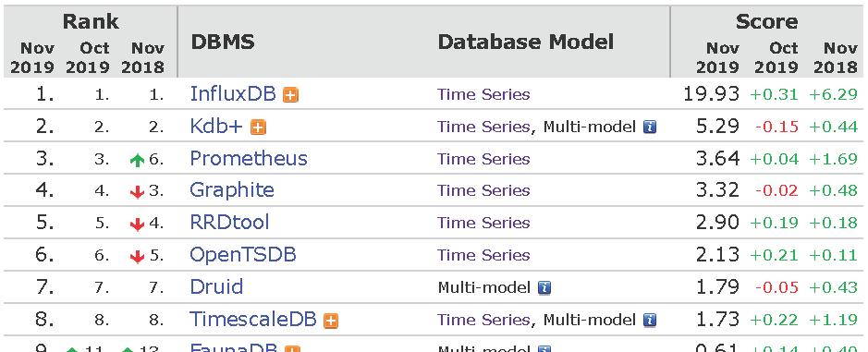Click the info icon next to Druid's Multi-model

click(544, 288)
